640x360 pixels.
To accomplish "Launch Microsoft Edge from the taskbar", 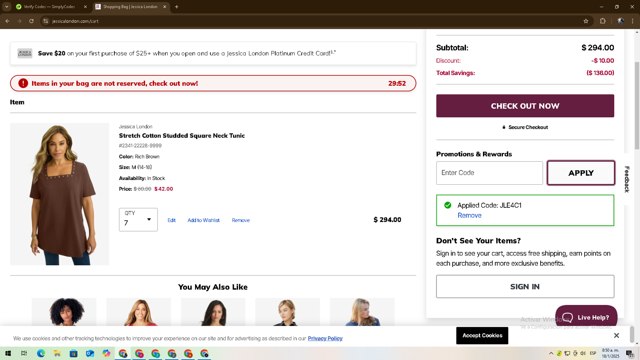I will (41, 353).
